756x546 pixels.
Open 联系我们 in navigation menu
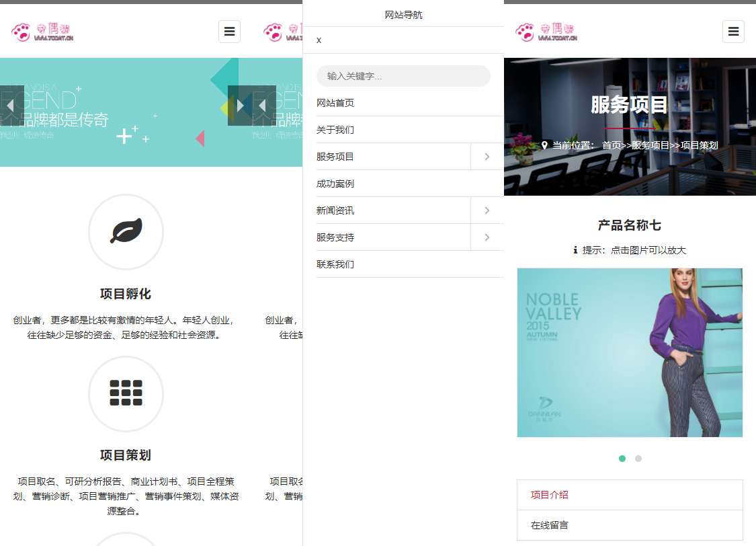click(410, 264)
